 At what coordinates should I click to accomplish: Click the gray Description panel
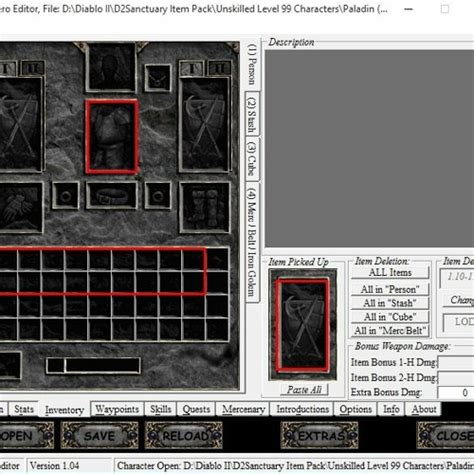[369, 149]
